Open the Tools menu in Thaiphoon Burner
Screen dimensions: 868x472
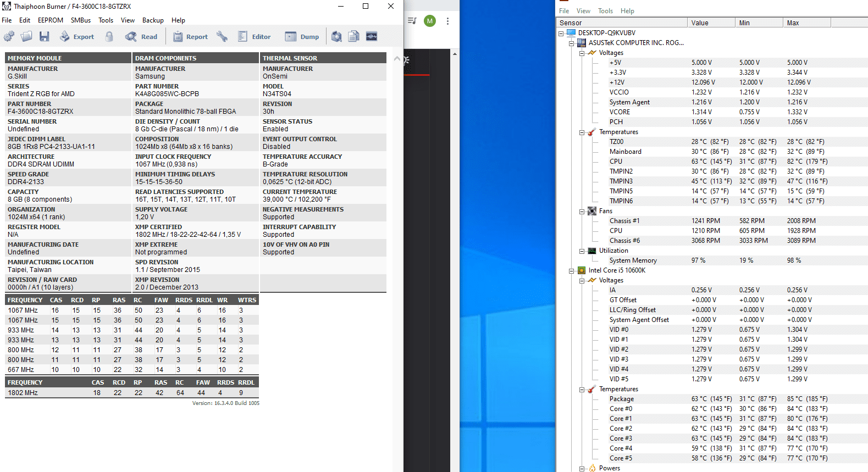point(106,20)
